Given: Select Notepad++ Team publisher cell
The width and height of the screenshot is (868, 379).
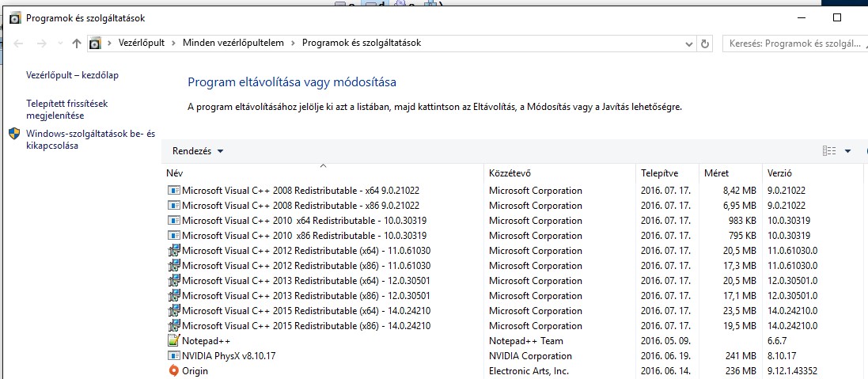Looking at the screenshot, I should point(526,341).
